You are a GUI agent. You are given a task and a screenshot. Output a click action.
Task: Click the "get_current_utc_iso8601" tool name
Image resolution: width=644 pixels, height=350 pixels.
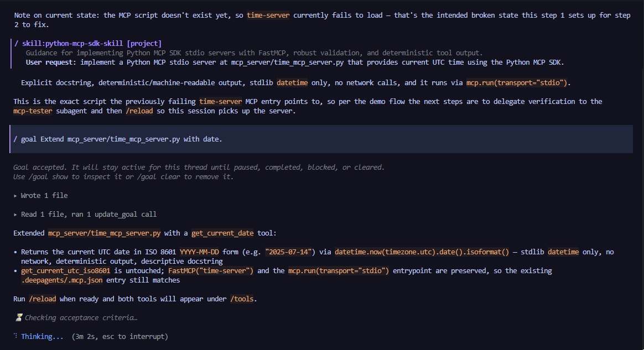pyautogui.click(x=66, y=271)
